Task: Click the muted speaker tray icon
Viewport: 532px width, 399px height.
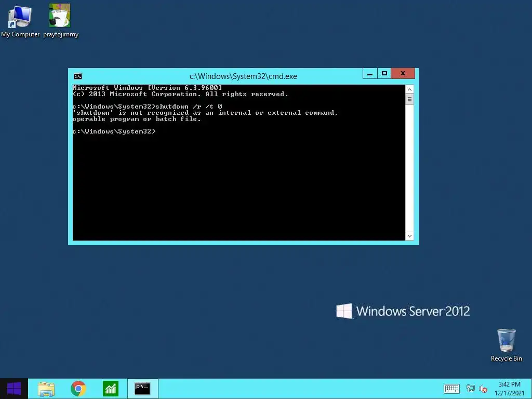Action: [483, 389]
